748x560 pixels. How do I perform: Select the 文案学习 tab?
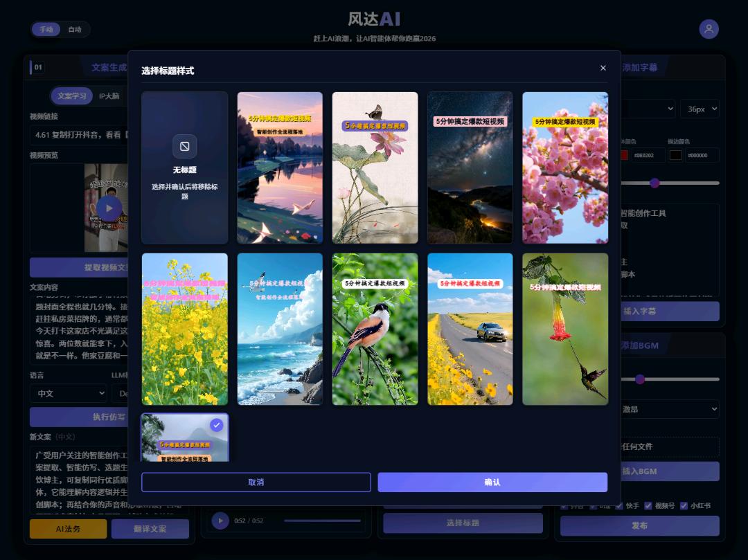click(x=71, y=96)
